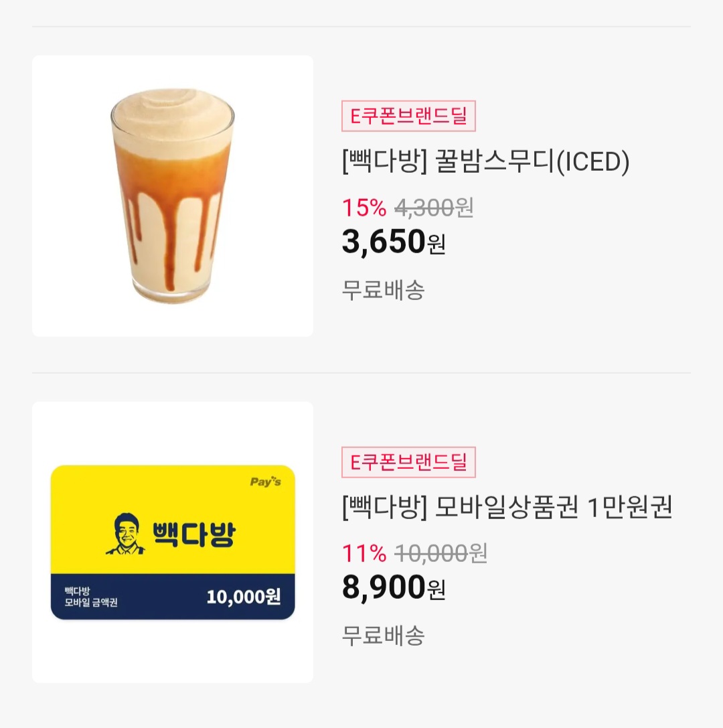The width and height of the screenshot is (723, 728).
Task: Open the 빽다방 10,000원 gift card image
Action: (x=173, y=542)
